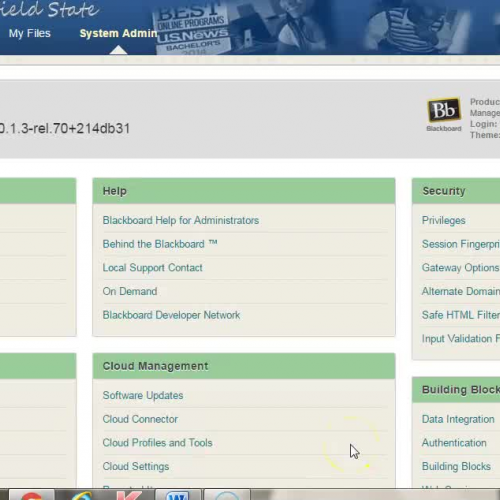Open Google Chrome from the taskbar
500x500 pixels.
pos(32,495)
